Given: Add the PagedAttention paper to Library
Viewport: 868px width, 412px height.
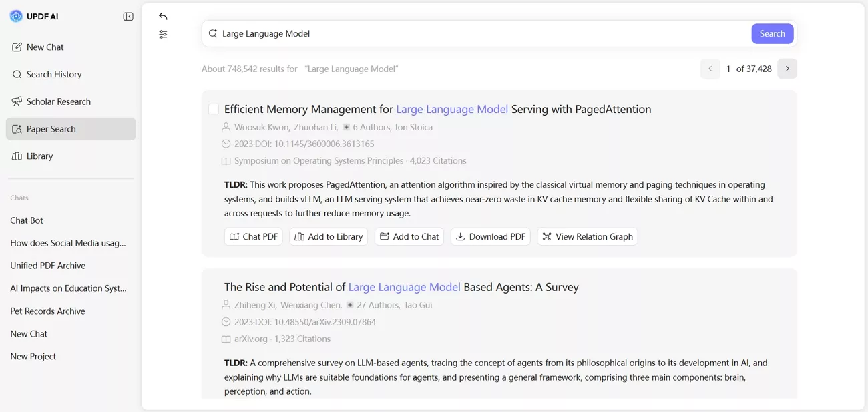Looking at the screenshot, I should click(x=329, y=236).
